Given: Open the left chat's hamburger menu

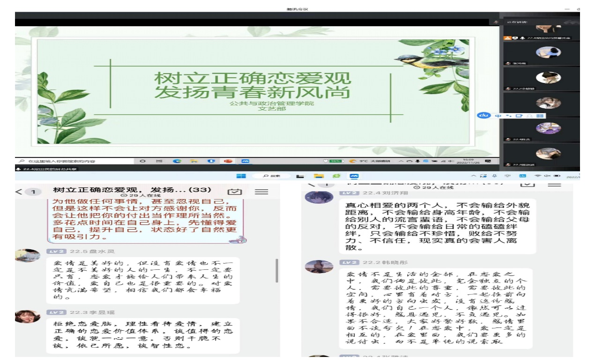Looking at the screenshot, I should 261,192.
